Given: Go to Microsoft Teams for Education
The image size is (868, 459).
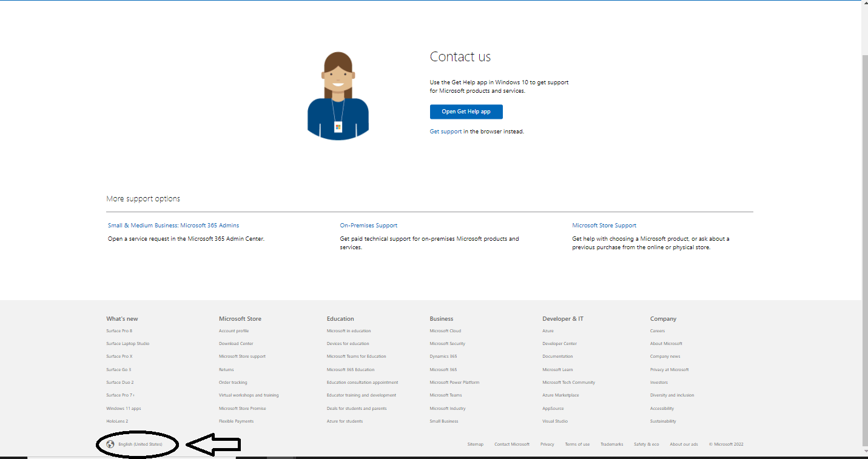Looking at the screenshot, I should (x=356, y=357).
